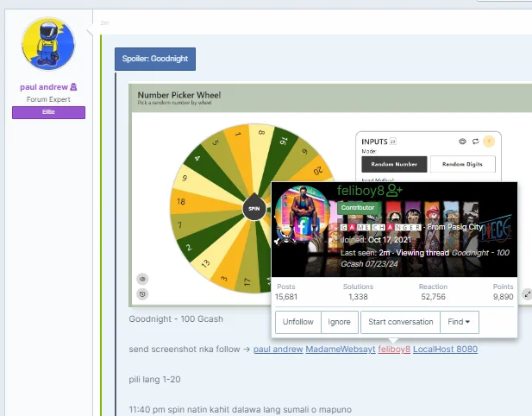Screen dimensions: 532x416
Task: Click the Posts count 15,681
Action: 286,297
